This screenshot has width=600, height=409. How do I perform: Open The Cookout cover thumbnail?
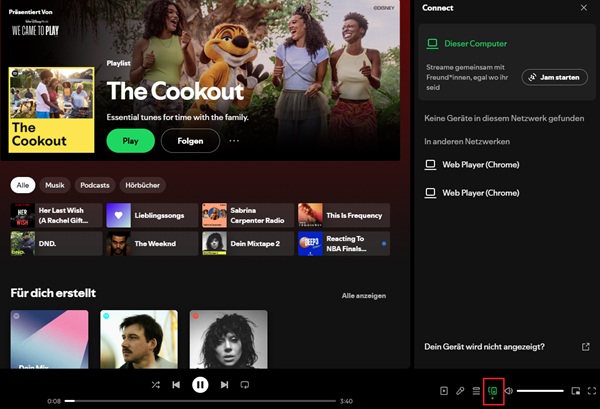tap(51, 110)
